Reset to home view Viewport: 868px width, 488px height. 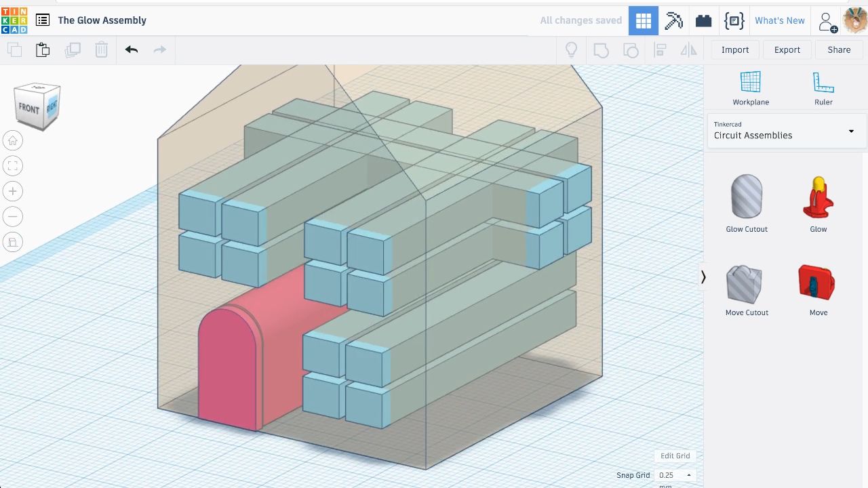[x=13, y=140]
